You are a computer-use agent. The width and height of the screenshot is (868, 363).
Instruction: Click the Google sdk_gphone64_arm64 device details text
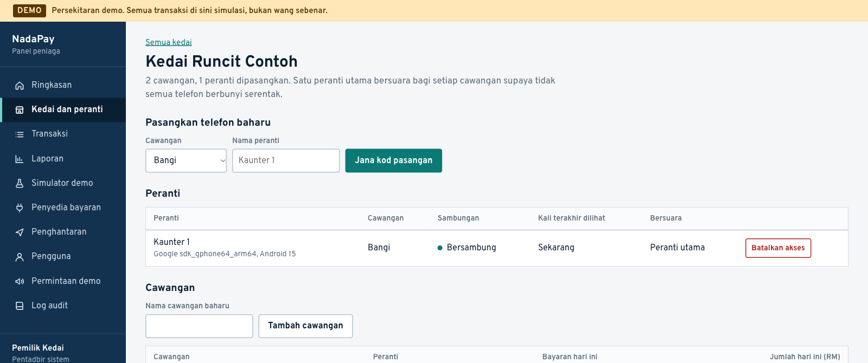pos(225,254)
